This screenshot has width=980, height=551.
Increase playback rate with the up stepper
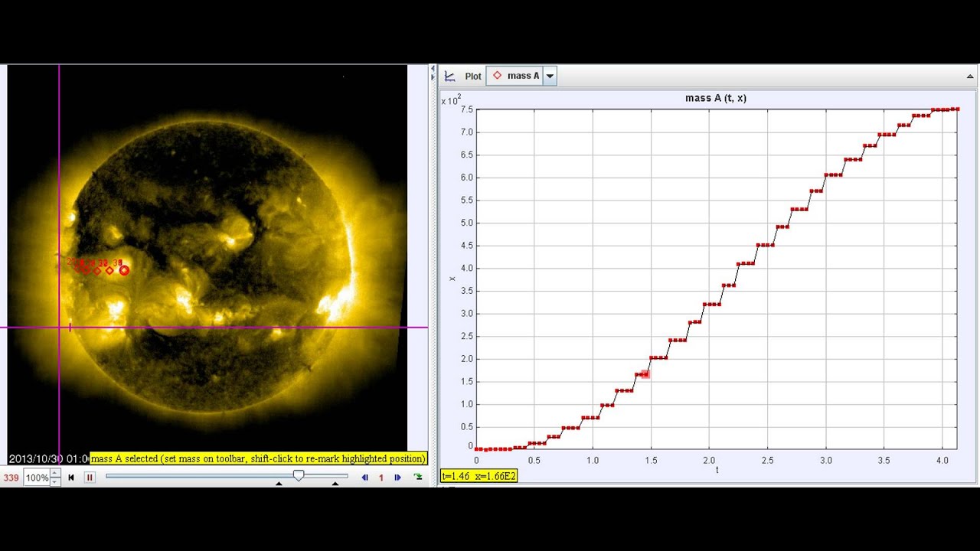(x=55, y=474)
